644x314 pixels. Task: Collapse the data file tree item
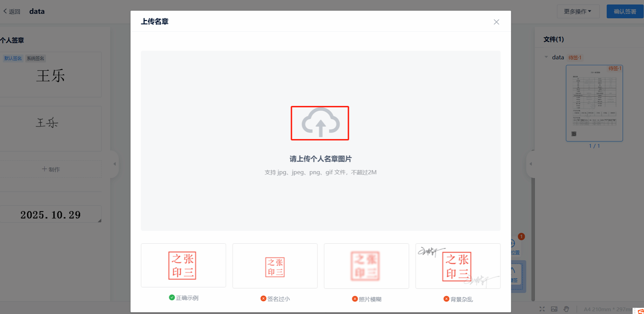[546, 57]
